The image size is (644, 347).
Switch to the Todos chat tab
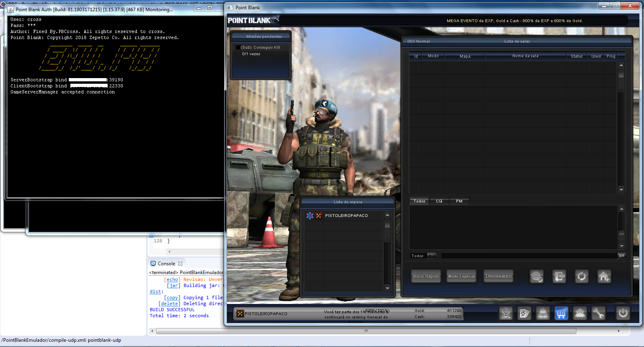point(419,201)
